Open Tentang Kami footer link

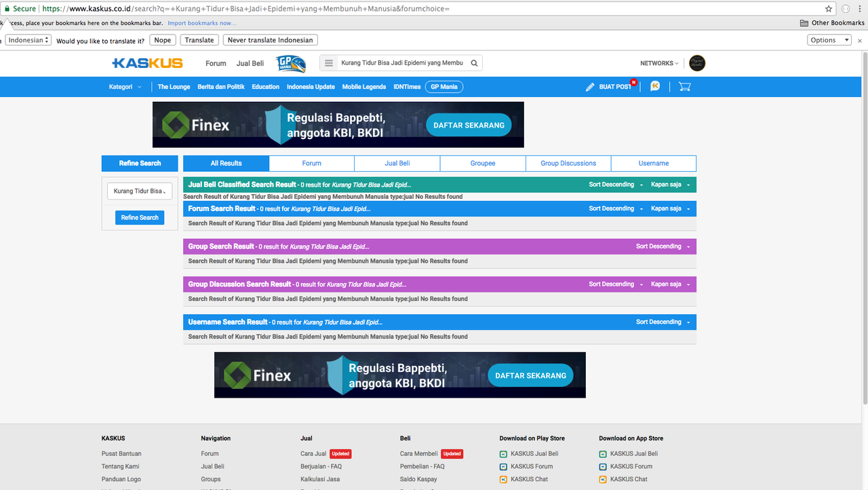click(121, 467)
